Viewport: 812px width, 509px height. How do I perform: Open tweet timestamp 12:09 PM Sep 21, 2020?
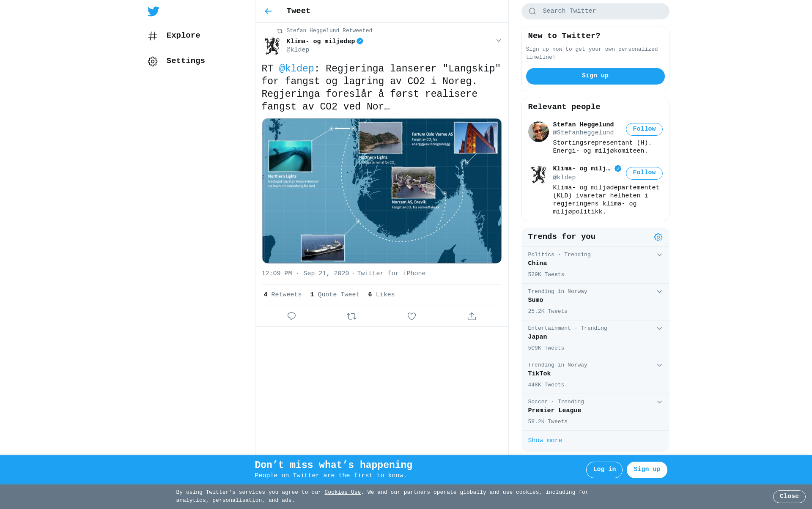click(305, 274)
